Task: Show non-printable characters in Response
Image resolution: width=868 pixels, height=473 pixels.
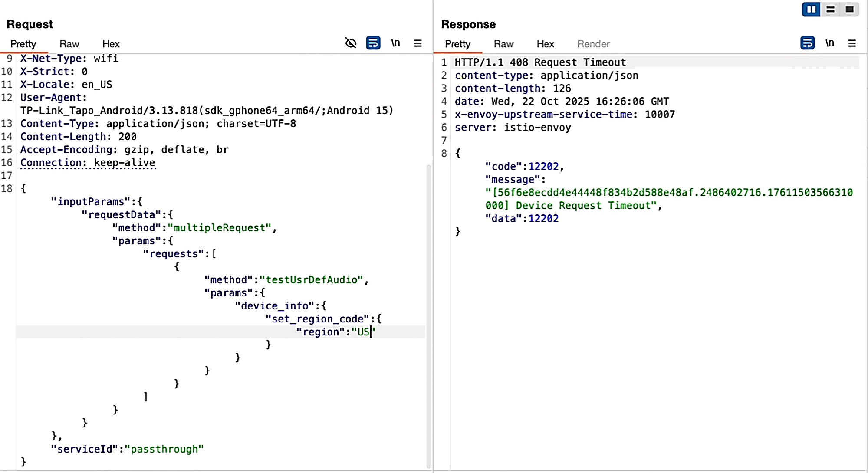Action: tap(830, 43)
